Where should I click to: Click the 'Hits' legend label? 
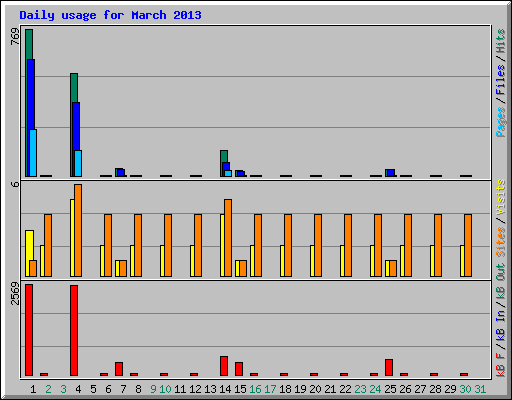[x=500, y=41]
